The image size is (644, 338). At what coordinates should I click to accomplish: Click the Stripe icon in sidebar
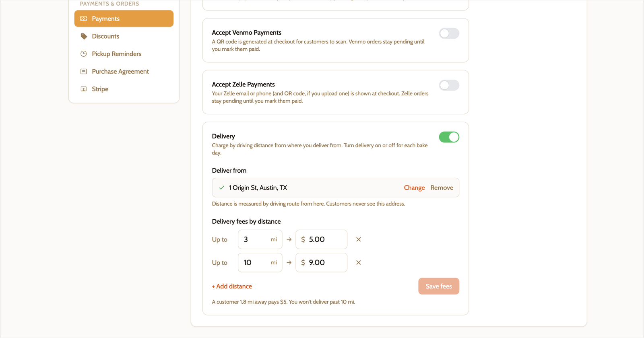click(x=84, y=89)
